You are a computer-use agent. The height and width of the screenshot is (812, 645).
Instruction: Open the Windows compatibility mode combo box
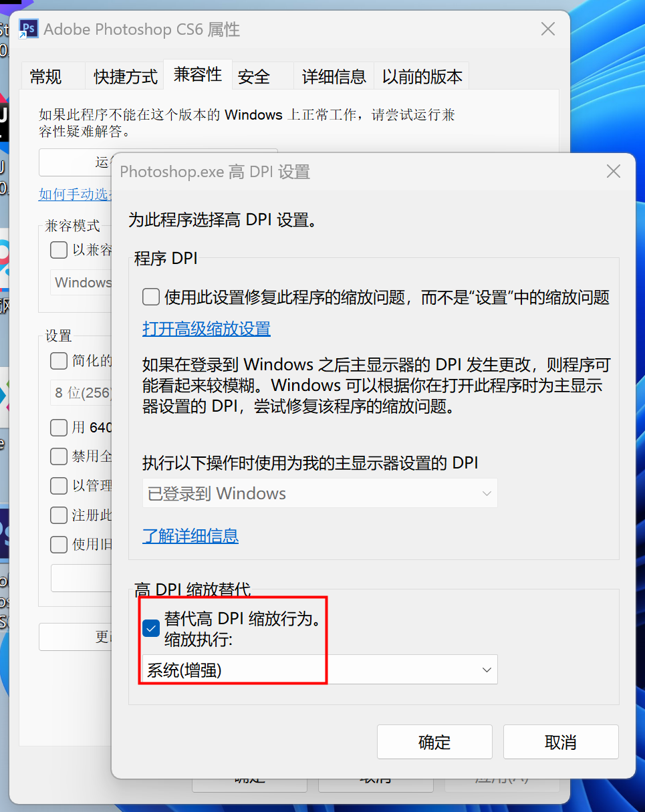[82, 282]
